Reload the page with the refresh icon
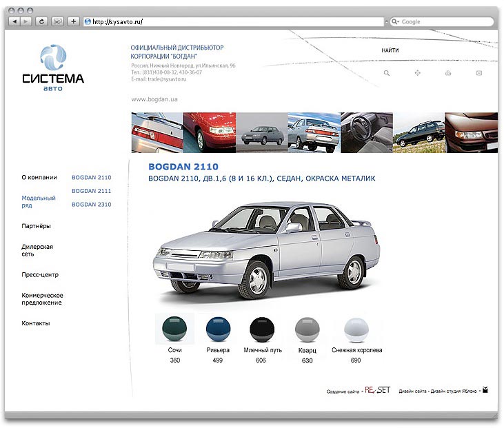 tap(41, 21)
